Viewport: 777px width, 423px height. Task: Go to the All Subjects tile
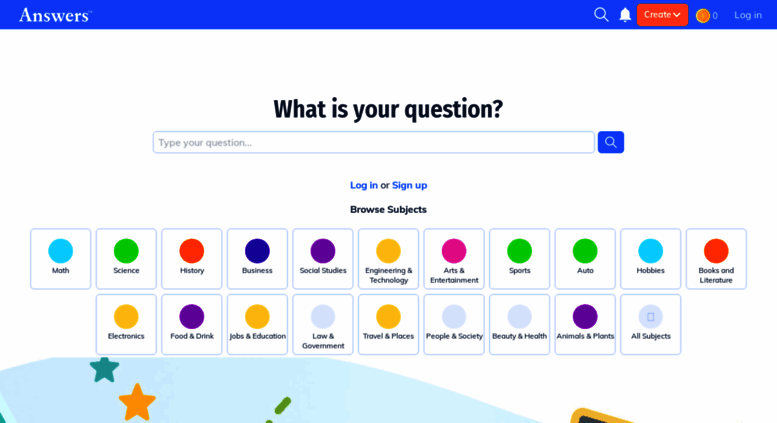click(x=651, y=324)
